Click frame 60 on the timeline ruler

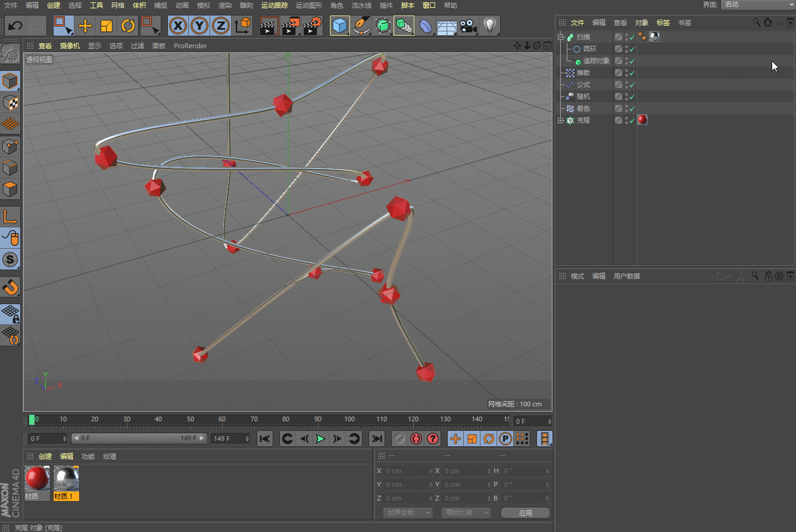(x=222, y=420)
